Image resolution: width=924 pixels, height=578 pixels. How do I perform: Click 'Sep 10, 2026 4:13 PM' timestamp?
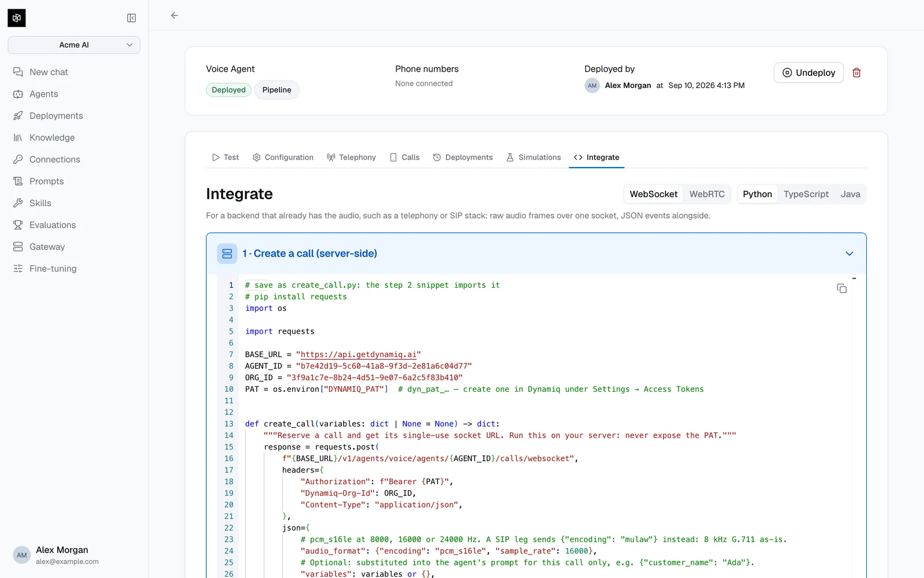tap(706, 86)
